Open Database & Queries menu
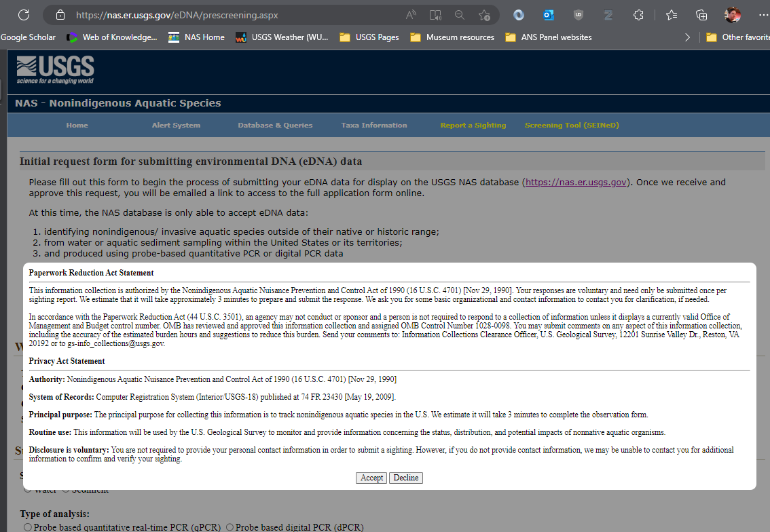The width and height of the screenshot is (770, 532). pos(275,125)
